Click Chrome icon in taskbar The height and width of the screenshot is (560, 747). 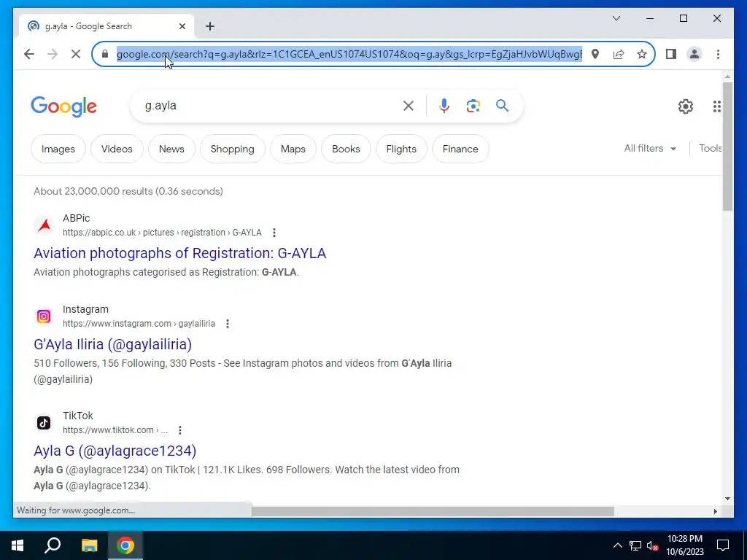click(125, 545)
